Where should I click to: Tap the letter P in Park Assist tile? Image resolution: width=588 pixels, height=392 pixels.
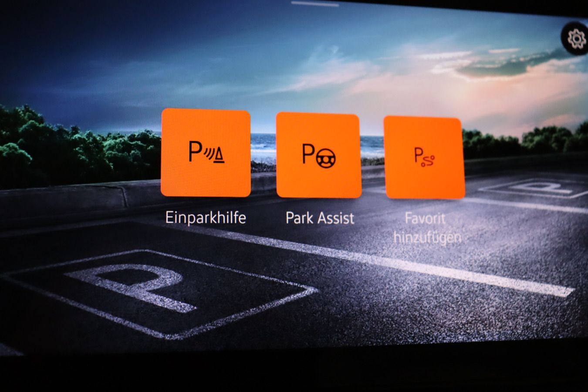[x=309, y=154]
